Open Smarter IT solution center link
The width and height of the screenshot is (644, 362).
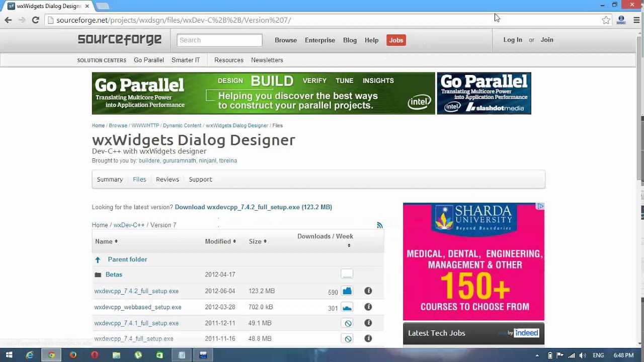(x=186, y=60)
